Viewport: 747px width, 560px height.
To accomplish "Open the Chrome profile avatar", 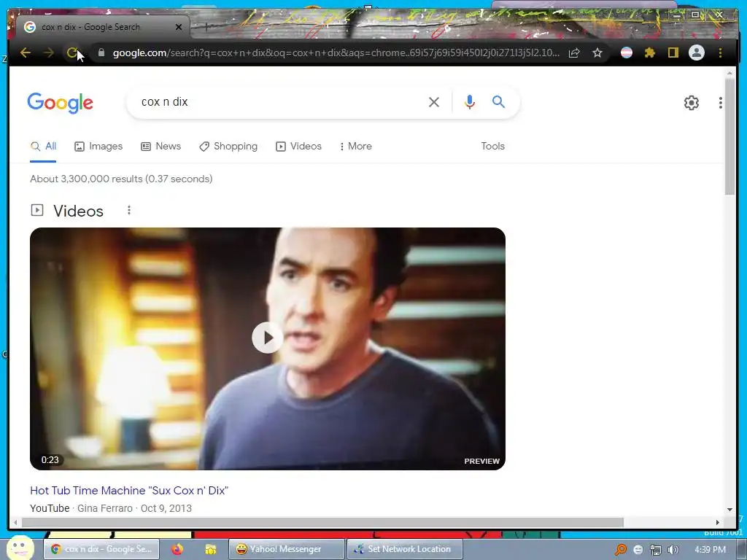I will coord(697,52).
